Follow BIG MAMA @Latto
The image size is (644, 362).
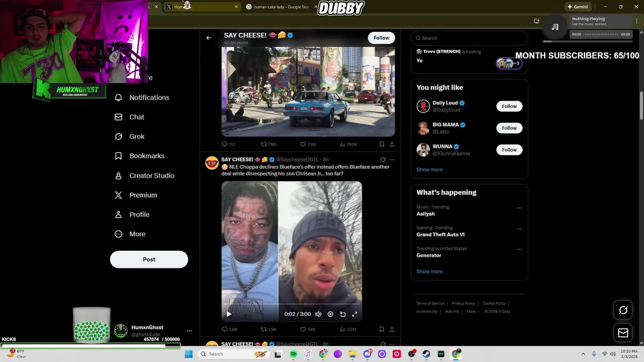(509, 128)
